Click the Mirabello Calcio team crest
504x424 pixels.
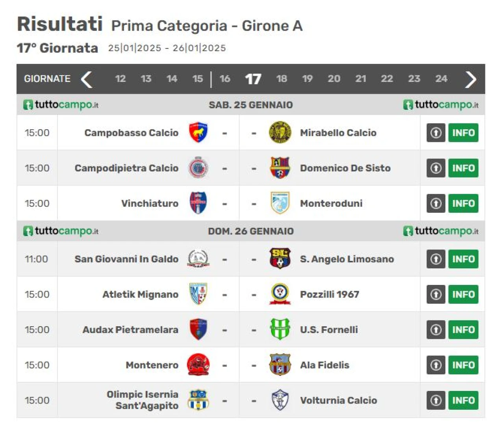(x=280, y=132)
